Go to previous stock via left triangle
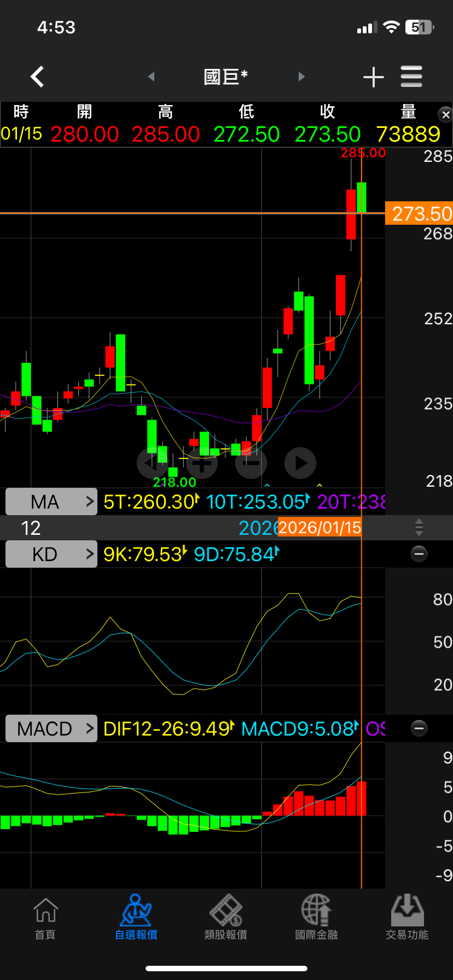This screenshot has height=980, width=453. coord(152,77)
